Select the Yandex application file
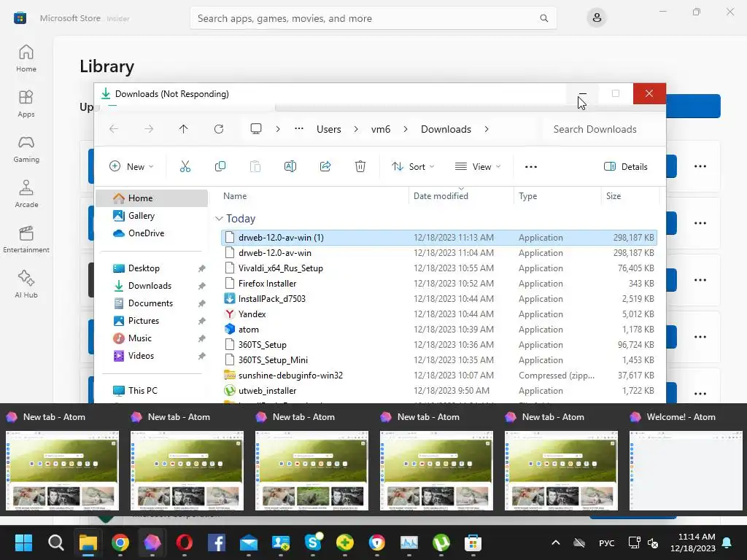 click(438, 314)
